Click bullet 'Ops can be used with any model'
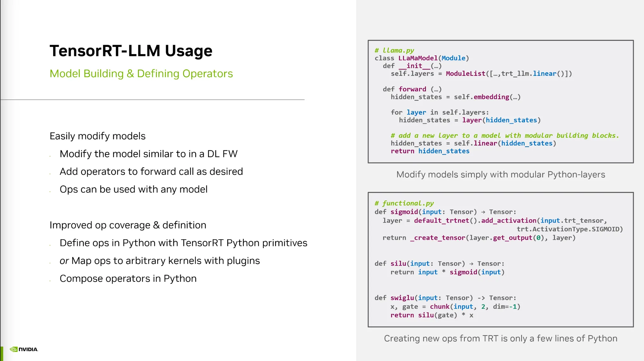Viewport: 644px width, 361px height. click(x=133, y=190)
